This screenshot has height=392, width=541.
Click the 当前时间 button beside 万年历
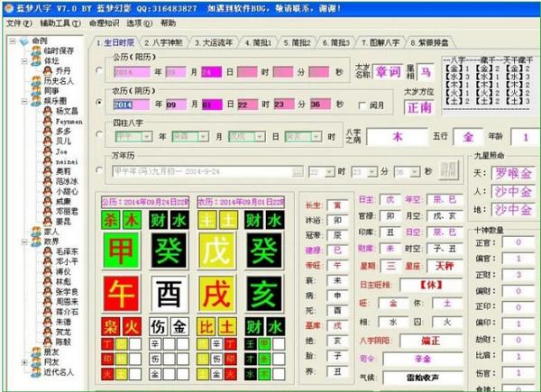coord(447,170)
